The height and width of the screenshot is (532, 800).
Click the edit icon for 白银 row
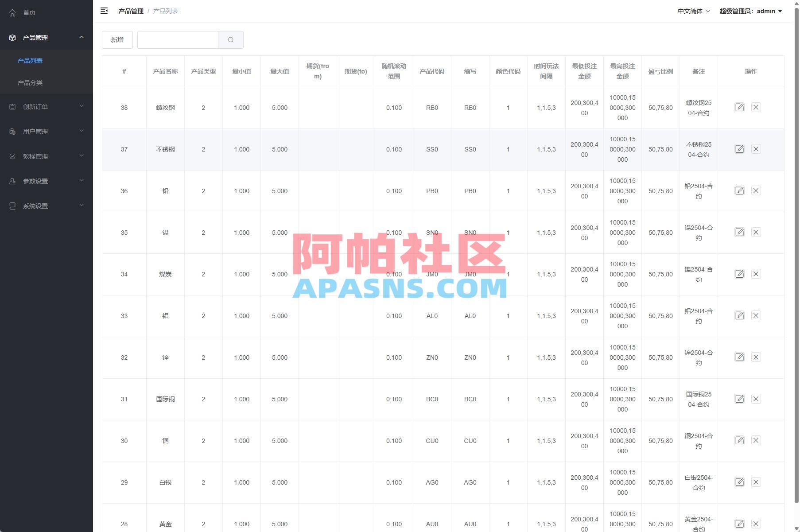739,482
